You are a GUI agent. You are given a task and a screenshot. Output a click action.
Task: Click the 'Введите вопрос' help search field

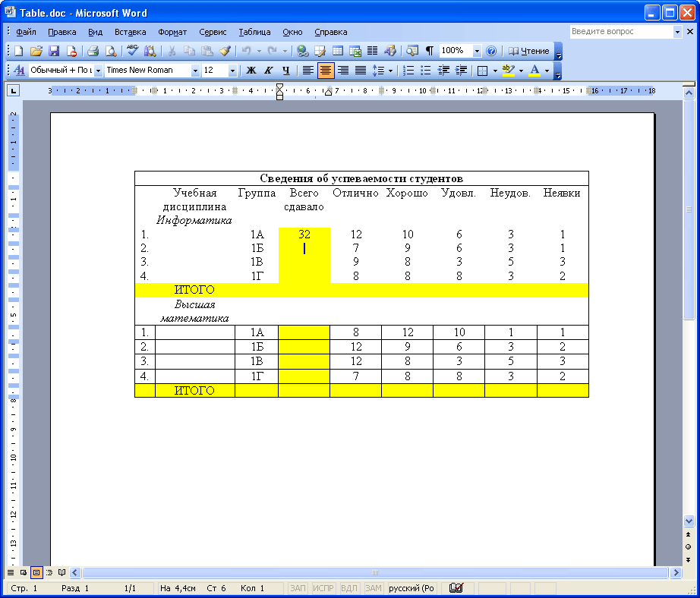[621, 32]
